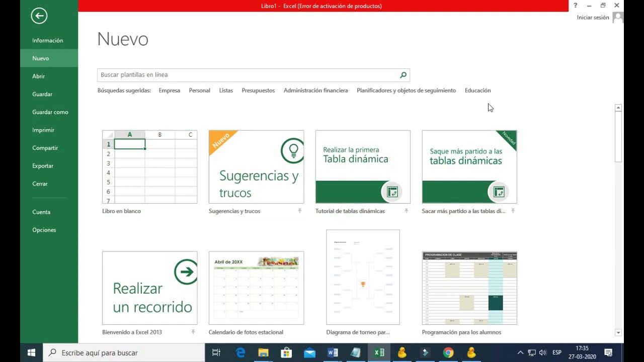Launch Microsoft Edge from the taskbar
Screen dimensions: 644x362
point(240,352)
